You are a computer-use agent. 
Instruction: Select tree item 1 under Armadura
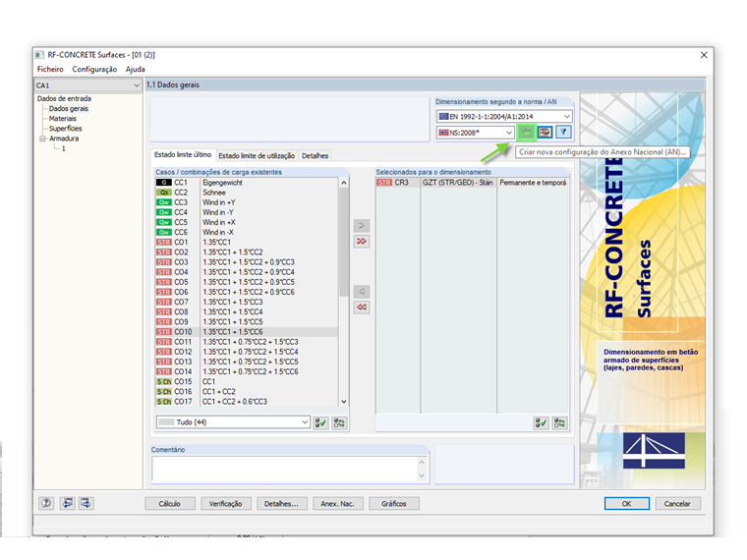[x=63, y=148]
